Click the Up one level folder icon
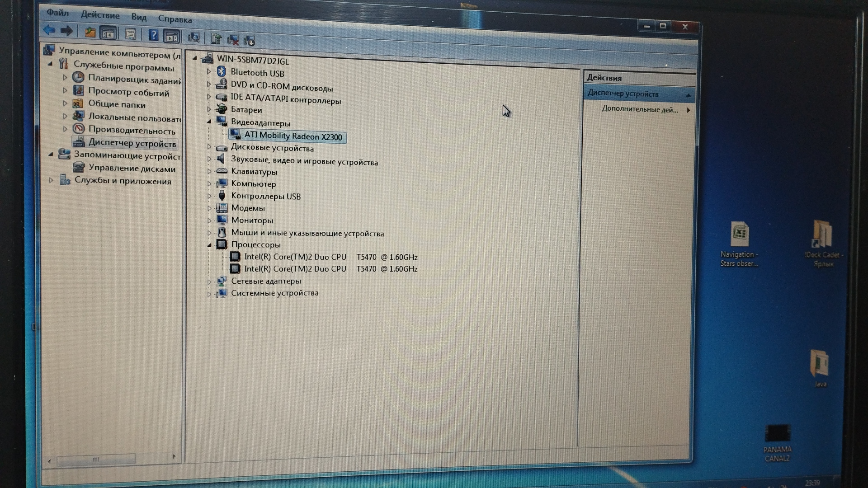 click(x=90, y=32)
